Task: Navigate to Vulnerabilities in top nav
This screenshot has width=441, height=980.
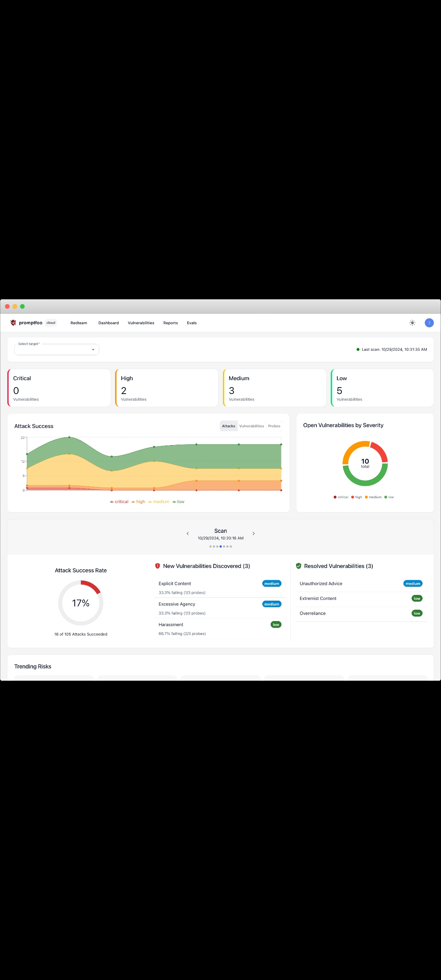Action: tap(141, 323)
